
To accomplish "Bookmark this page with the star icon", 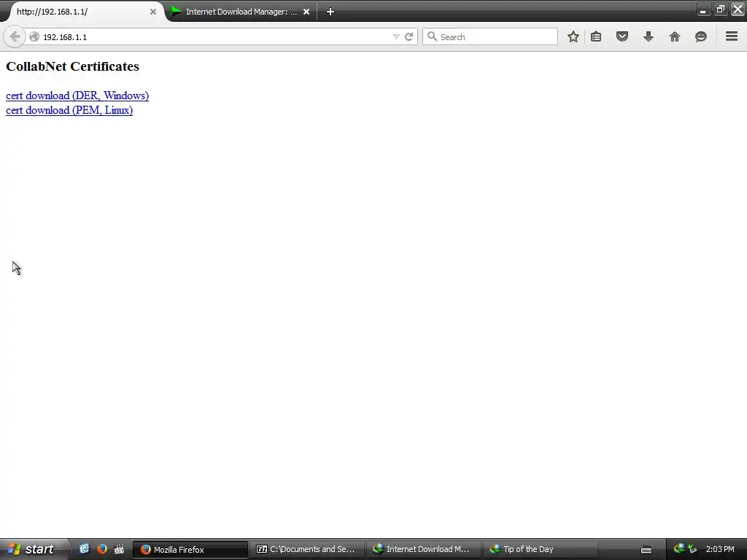I will pyautogui.click(x=573, y=36).
